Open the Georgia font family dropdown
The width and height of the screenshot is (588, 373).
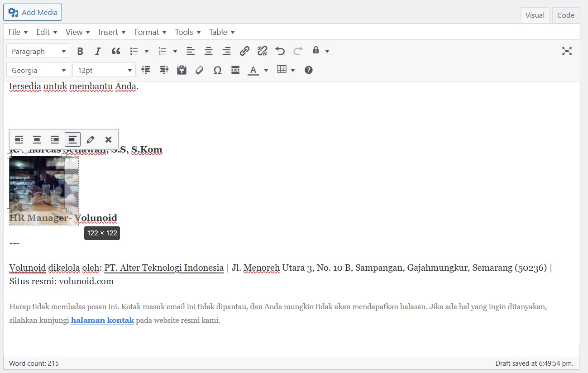(38, 70)
